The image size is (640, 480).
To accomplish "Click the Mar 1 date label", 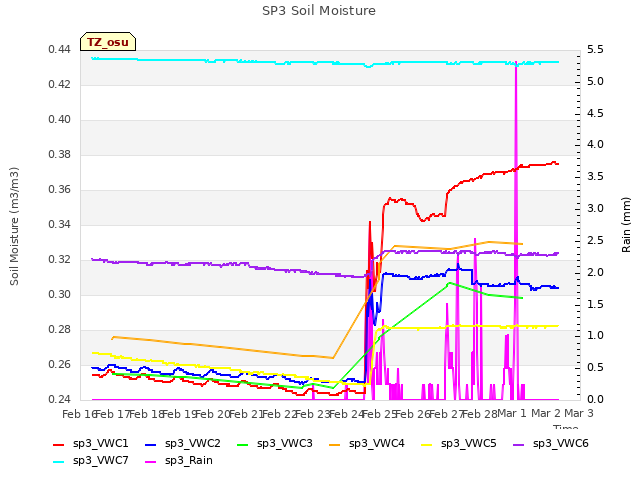I will (513, 414).
